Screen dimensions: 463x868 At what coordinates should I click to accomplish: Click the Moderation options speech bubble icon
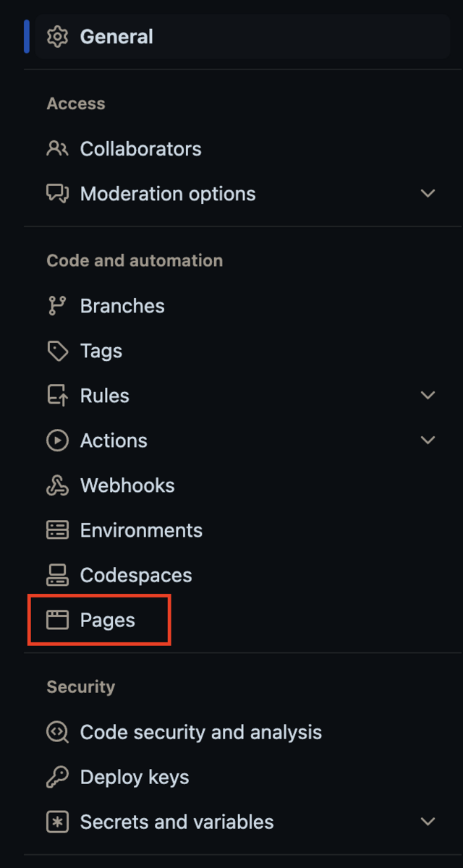(57, 193)
